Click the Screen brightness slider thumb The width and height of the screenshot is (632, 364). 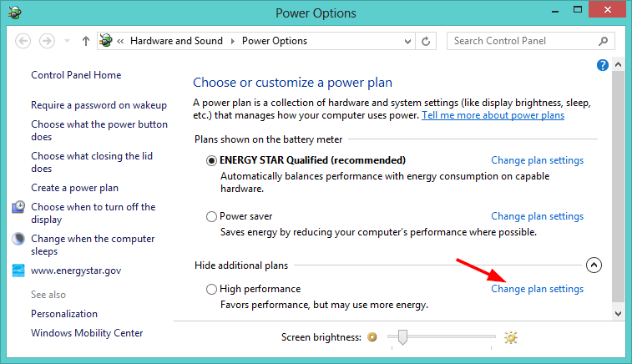point(402,337)
